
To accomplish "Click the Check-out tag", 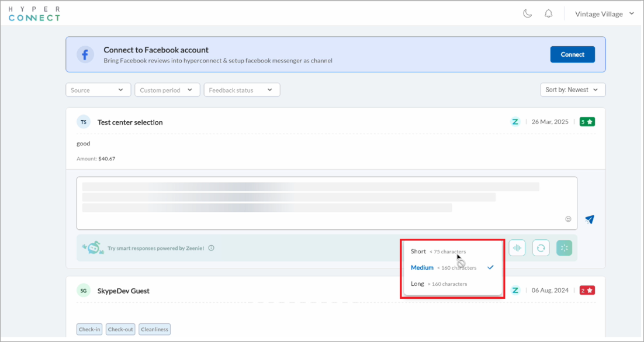I will click(x=120, y=329).
